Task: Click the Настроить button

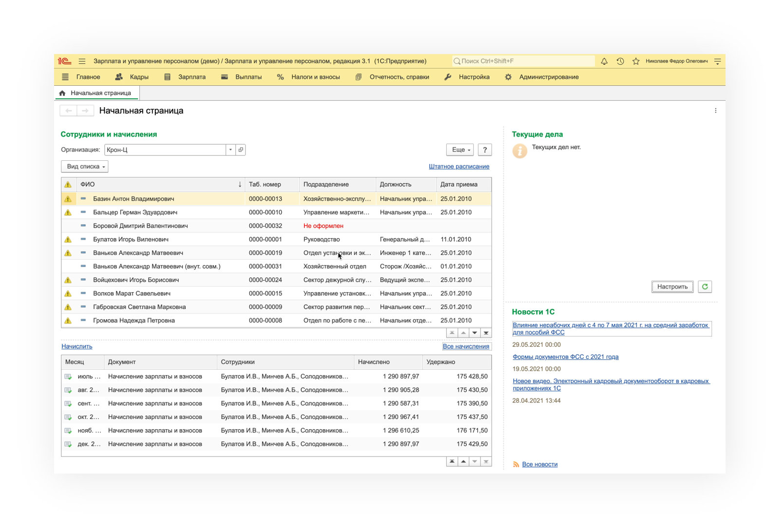Action: coord(672,287)
